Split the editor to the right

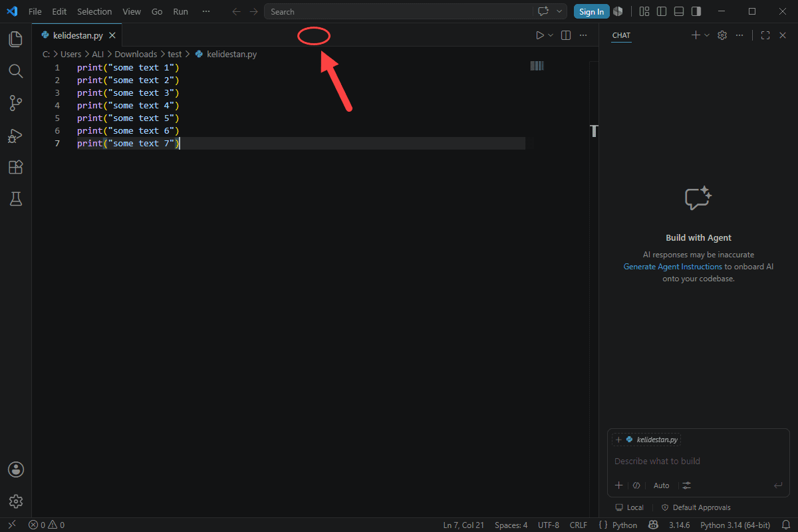tap(566, 35)
